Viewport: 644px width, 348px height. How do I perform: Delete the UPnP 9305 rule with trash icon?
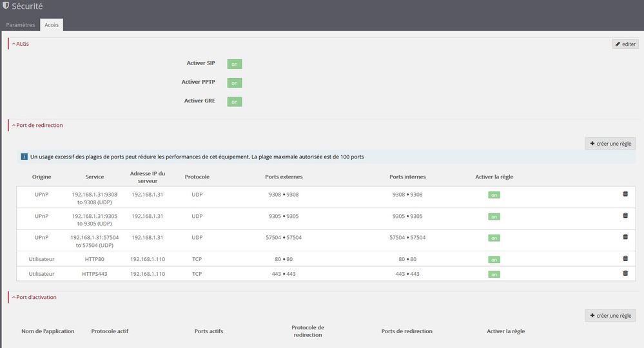[625, 215]
